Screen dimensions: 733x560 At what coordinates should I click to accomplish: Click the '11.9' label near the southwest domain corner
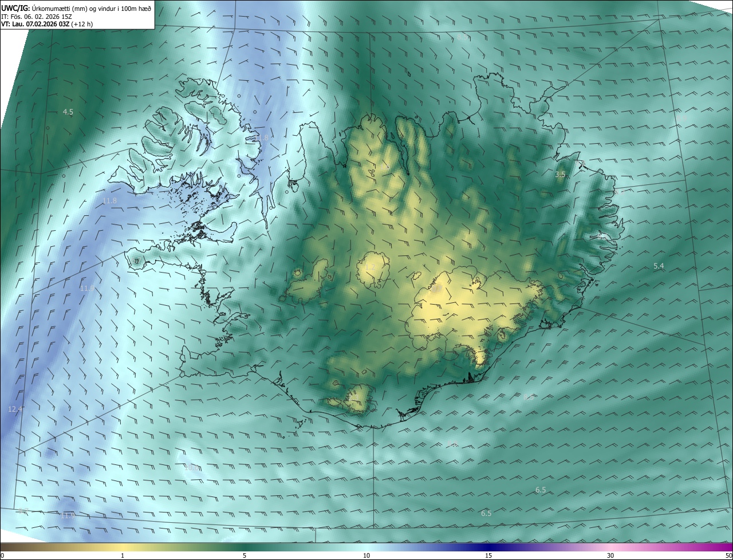pyautogui.click(x=68, y=516)
